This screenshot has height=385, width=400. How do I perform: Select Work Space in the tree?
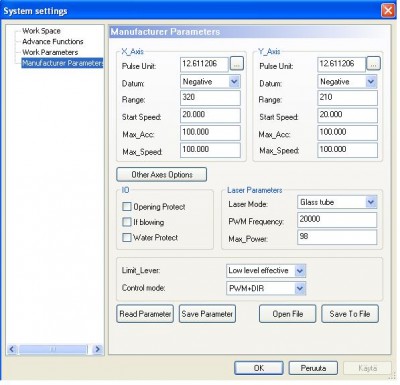[x=41, y=31]
